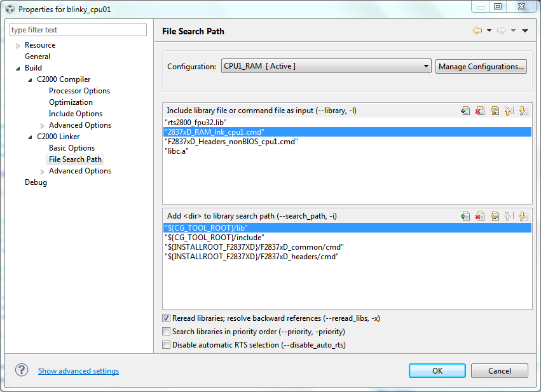Click the yellow back navigation arrow

pyautogui.click(x=477, y=30)
